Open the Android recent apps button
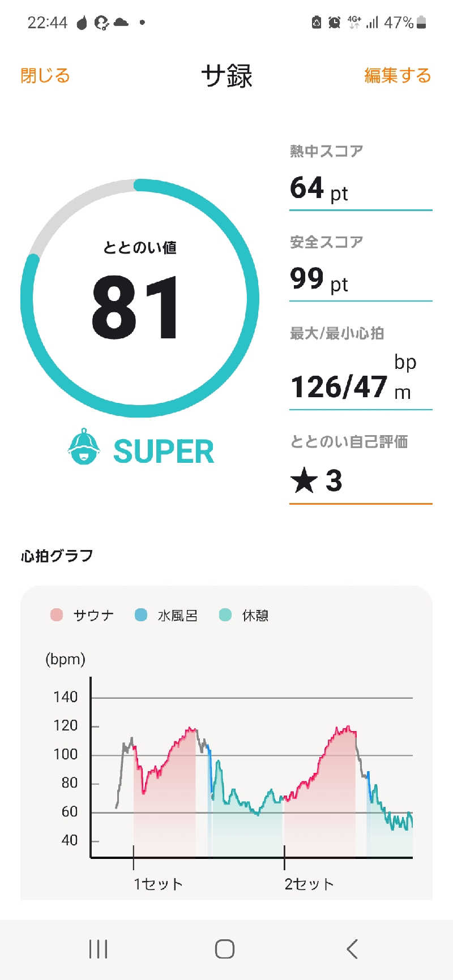The image size is (453, 980). (x=99, y=949)
